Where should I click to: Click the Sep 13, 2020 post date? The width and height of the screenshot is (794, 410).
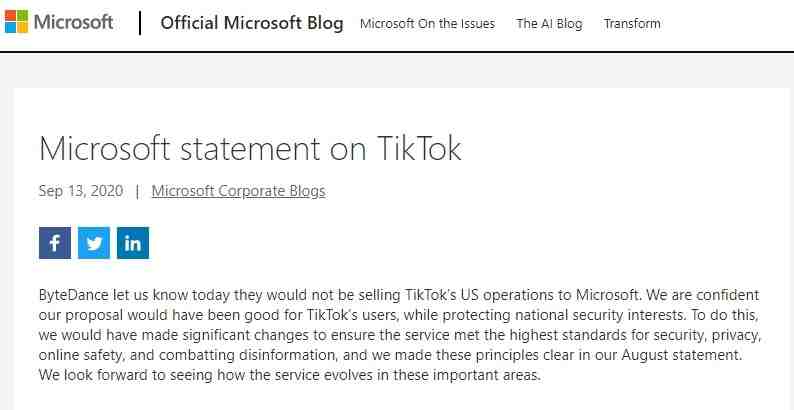click(x=81, y=191)
